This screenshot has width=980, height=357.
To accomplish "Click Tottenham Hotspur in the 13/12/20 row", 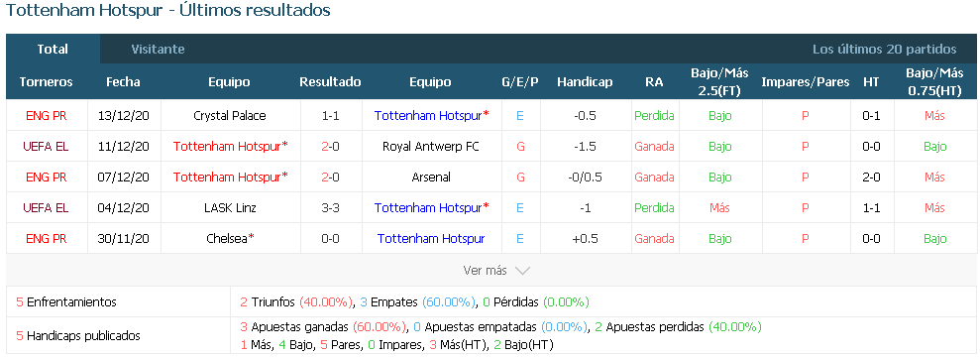I will 428,116.
